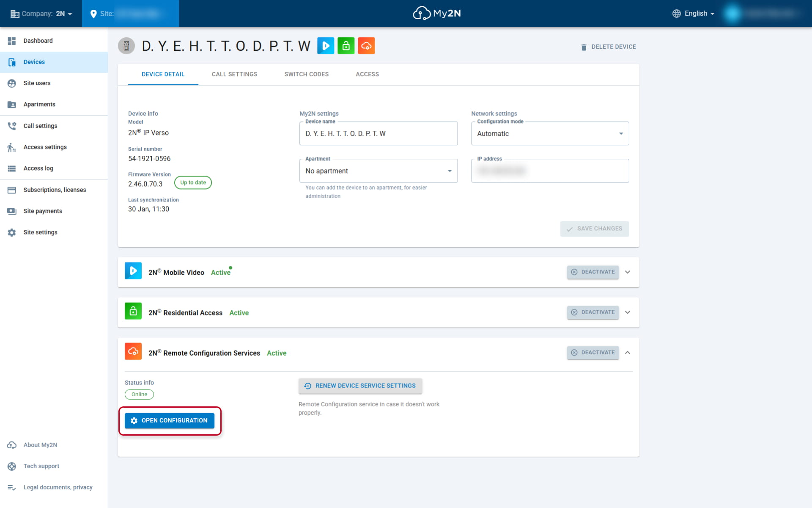Click the Site users icon
This screenshot has width=812, height=508.
[12, 83]
